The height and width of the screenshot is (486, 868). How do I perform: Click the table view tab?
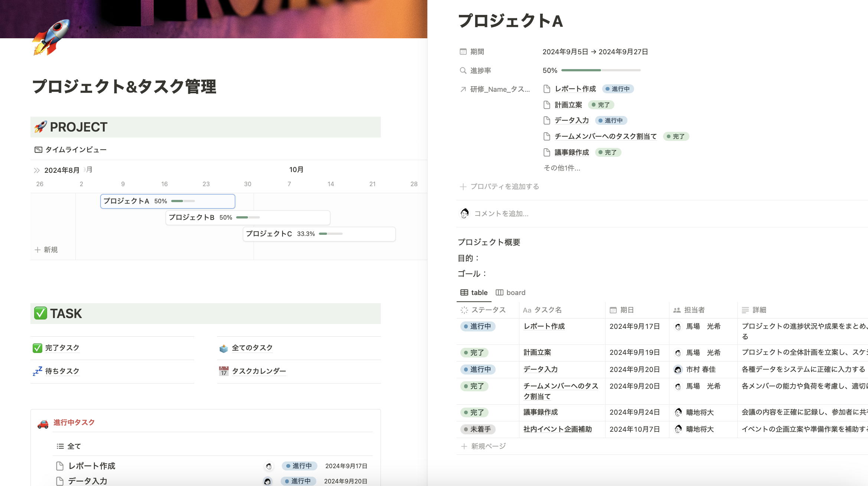[x=474, y=293]
